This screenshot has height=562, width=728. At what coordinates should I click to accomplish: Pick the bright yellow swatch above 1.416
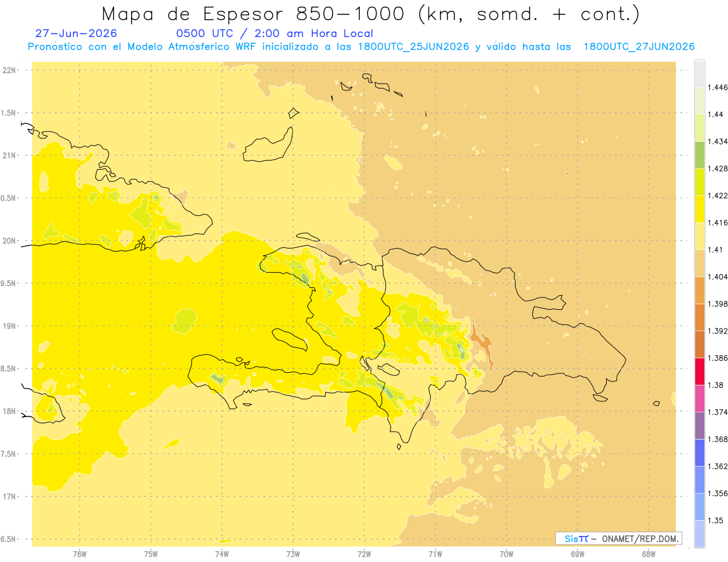[x=699, y=209]
